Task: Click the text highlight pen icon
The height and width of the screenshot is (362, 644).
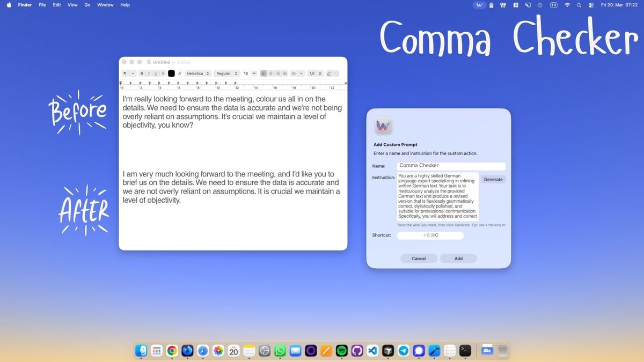Action: pyautogui.click(x=329, y=73)
